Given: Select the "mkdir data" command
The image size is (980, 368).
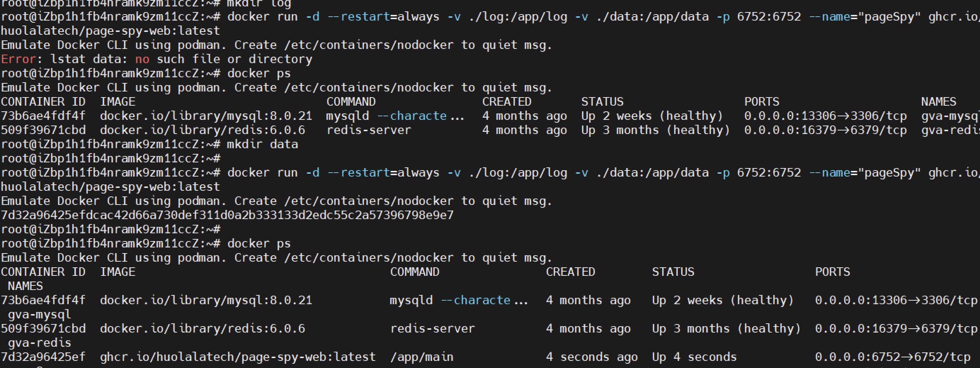Looking at the screenshot, I should tap(262, 144).
